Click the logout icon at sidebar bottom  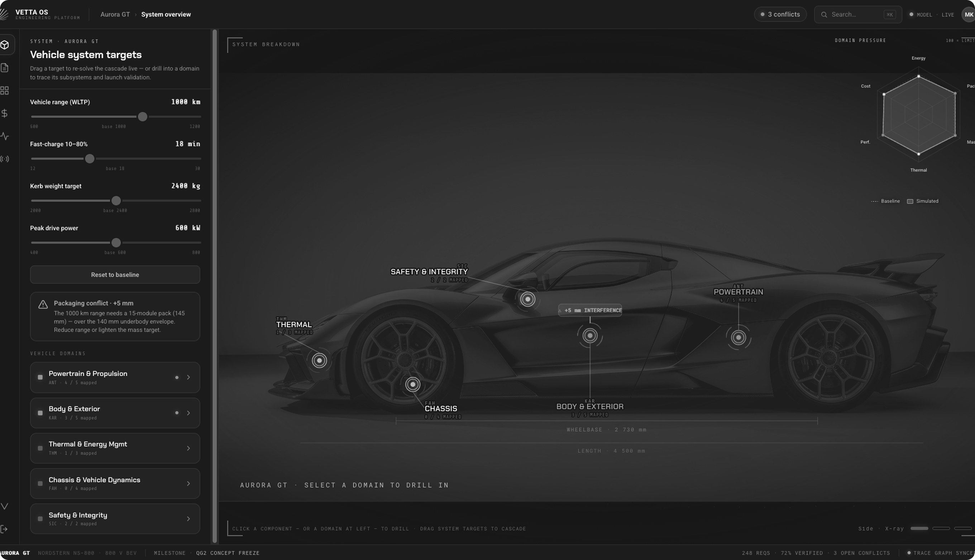(4, 529)
